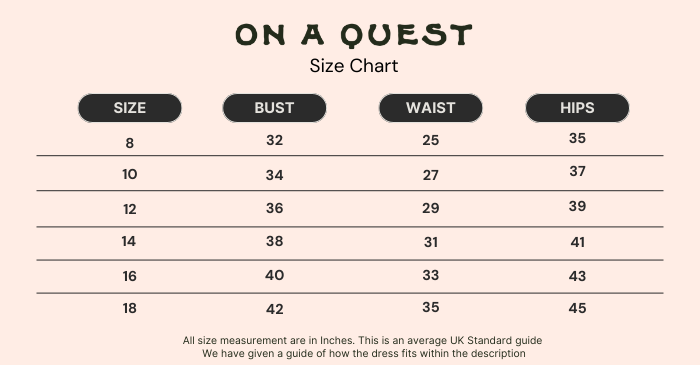
Task: Select the WAIST column header
Action: [x=431, y=108]
